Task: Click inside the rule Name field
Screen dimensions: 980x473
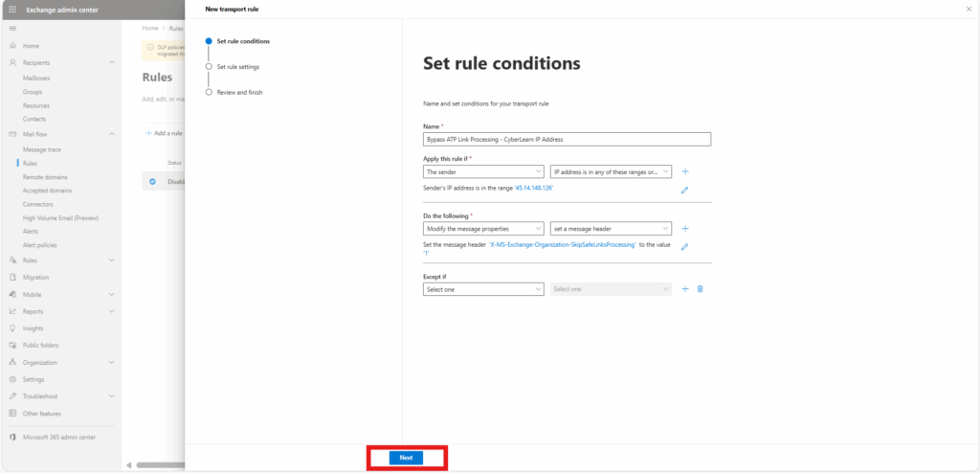Action: (567, 140)
